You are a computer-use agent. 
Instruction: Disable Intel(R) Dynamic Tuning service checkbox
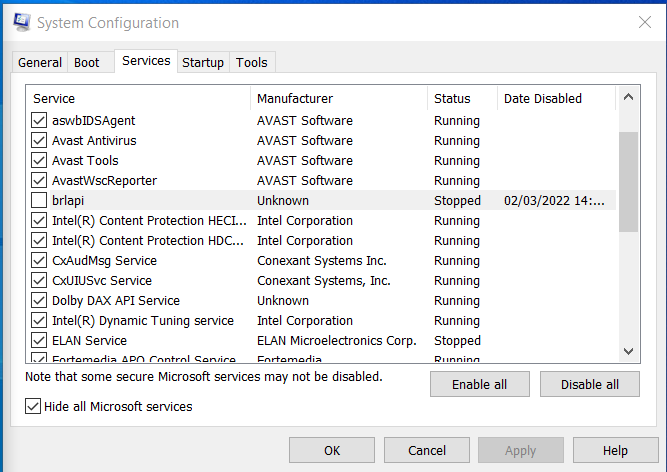(x=39, y=320)
